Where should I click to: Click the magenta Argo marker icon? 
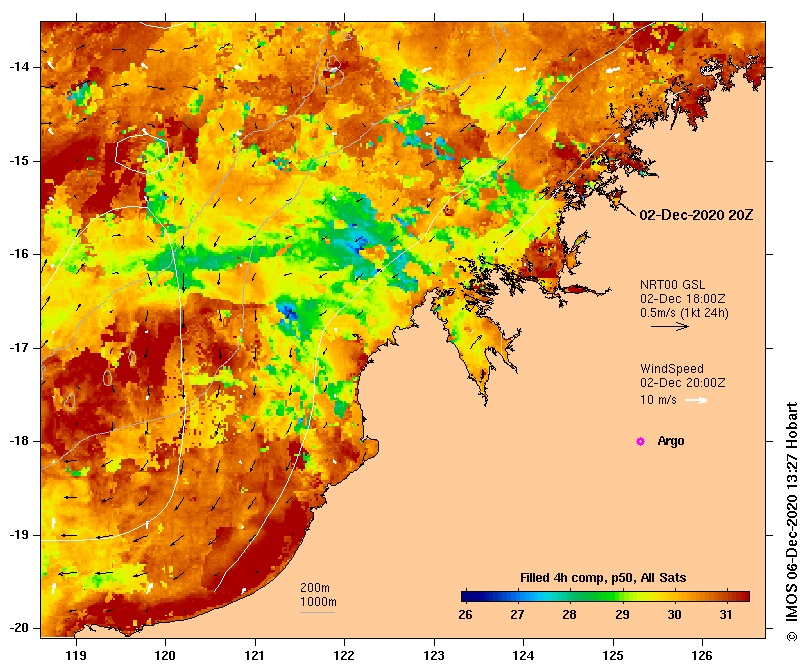coord(640,441)
